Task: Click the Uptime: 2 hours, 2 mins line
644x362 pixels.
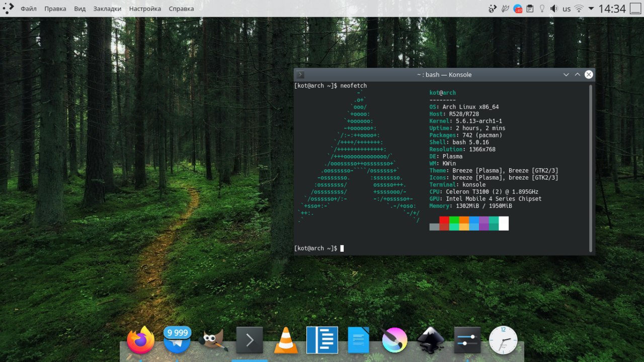Action: tap(467, 128)
